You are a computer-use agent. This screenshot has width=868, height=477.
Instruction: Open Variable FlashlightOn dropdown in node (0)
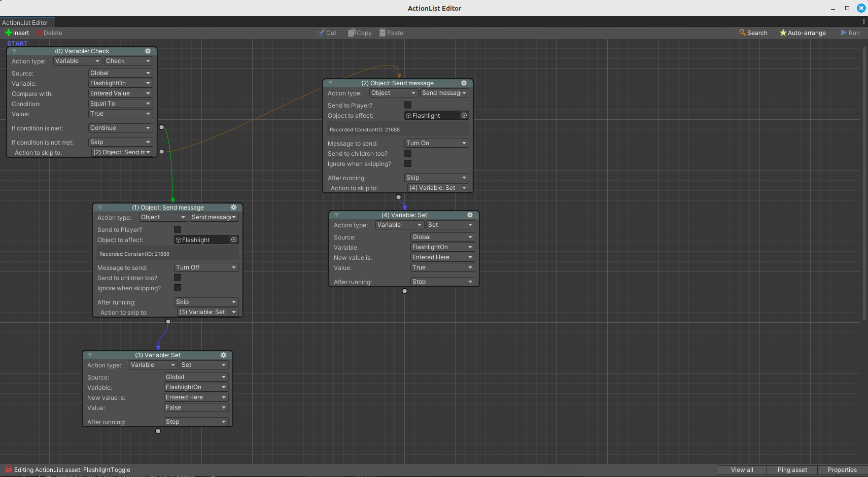tap(120, 83)
